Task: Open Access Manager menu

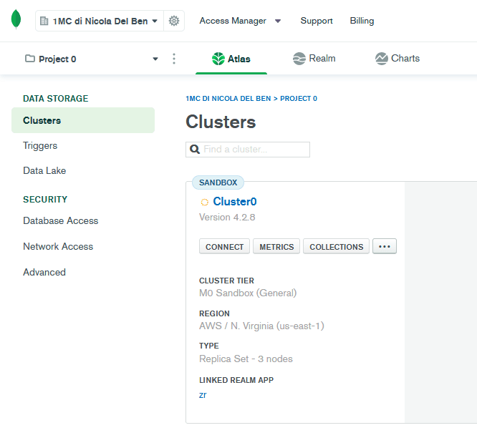Action: (x=233, y=21)
